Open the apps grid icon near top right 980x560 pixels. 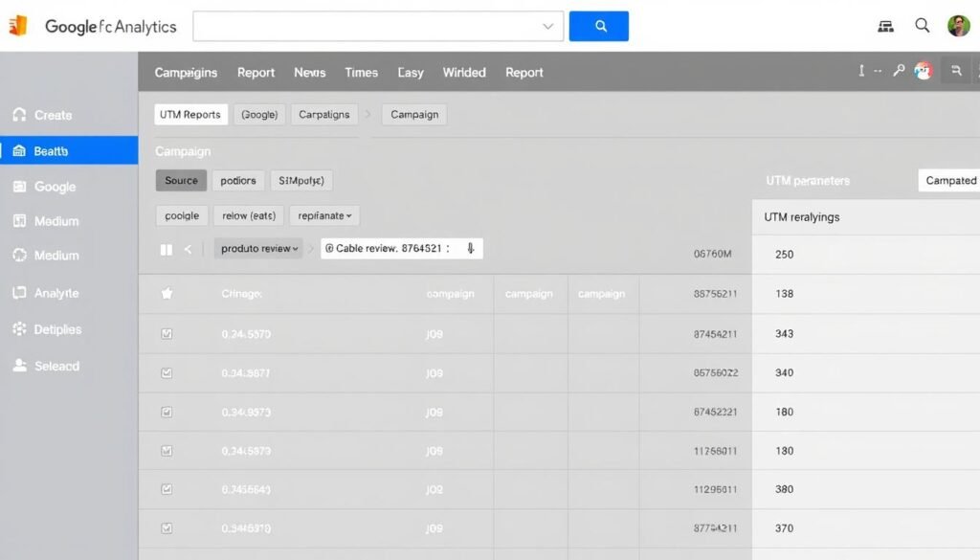tap(885, 26)
